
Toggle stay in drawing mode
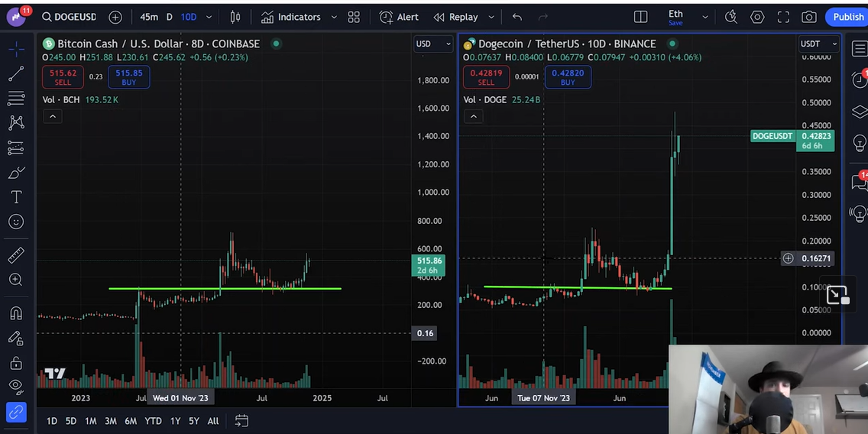pos(16,338)
